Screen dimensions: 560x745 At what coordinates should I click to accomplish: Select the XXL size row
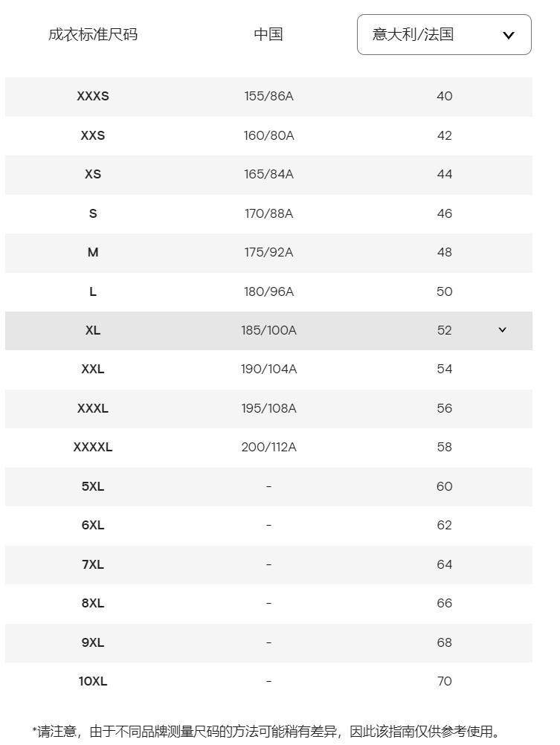coord(93,370)
